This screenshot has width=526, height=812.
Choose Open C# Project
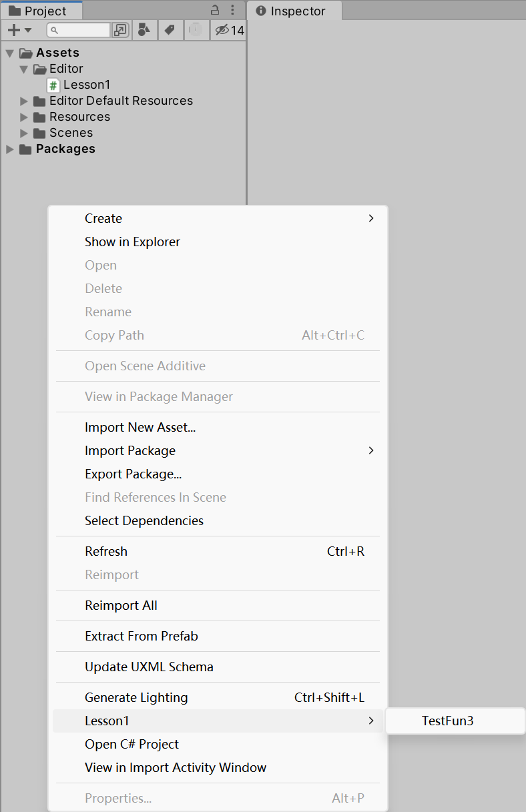[218, 744]
